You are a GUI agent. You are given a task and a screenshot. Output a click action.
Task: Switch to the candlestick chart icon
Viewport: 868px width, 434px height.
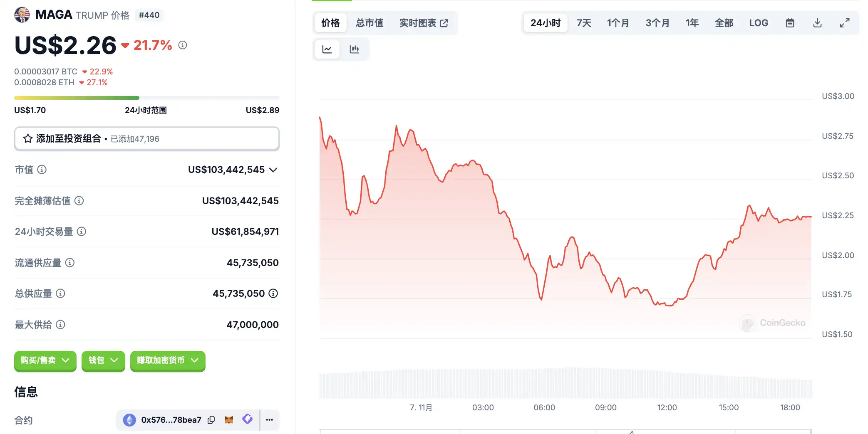point(355,49)
